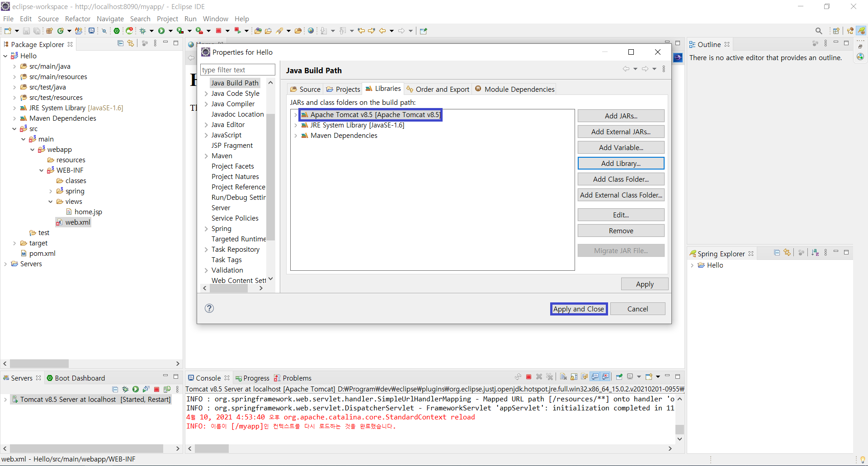Expand Maven Dependencies in build path list

tap(296, 136)
